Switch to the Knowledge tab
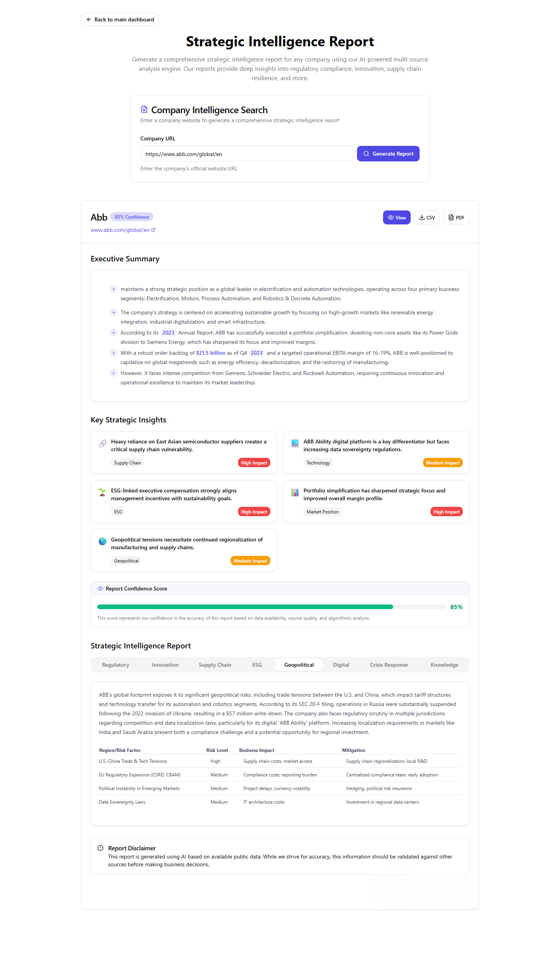Screen dimensions: 560x953 click(444, 665)
